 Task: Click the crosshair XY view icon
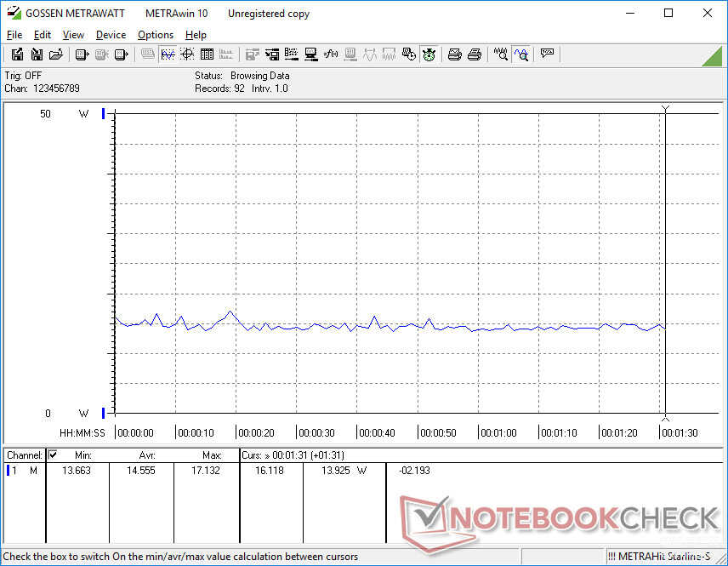click(x=187, y=54)
